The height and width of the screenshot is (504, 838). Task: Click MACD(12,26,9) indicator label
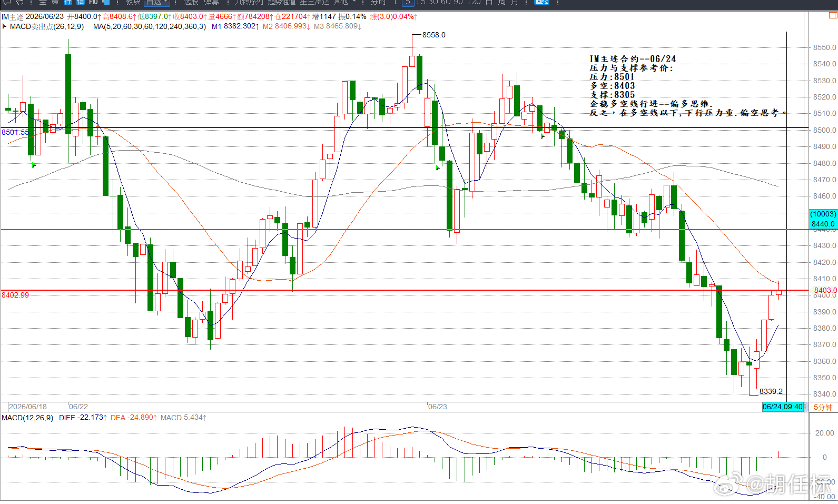27,418
